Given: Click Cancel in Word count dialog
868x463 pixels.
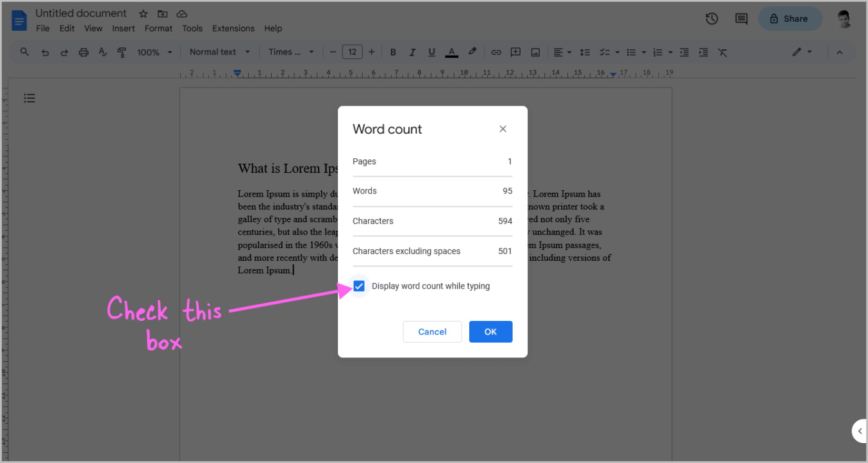Looking at the screenshot, I should tap(432, 332).
